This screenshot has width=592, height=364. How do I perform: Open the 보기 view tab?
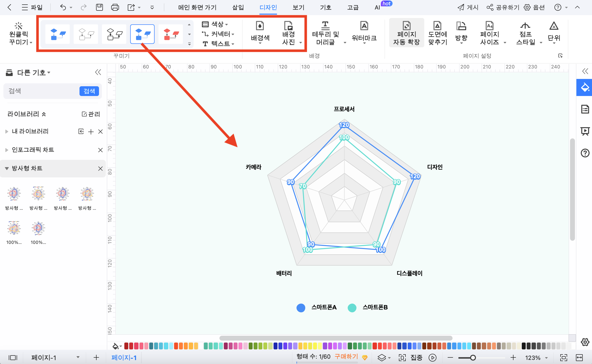point(298,7)
